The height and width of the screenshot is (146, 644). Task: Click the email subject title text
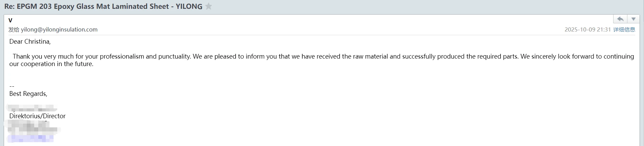pos(86,6)
